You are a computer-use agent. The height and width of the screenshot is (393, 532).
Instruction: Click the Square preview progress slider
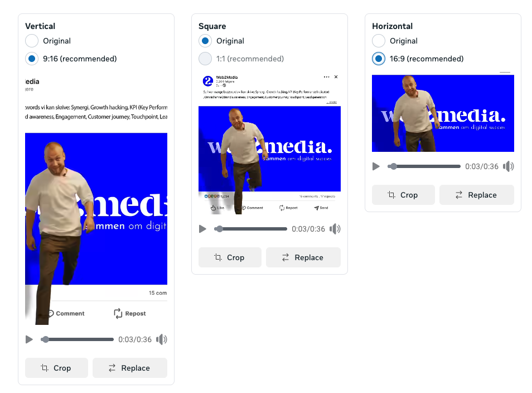[250, 229]
